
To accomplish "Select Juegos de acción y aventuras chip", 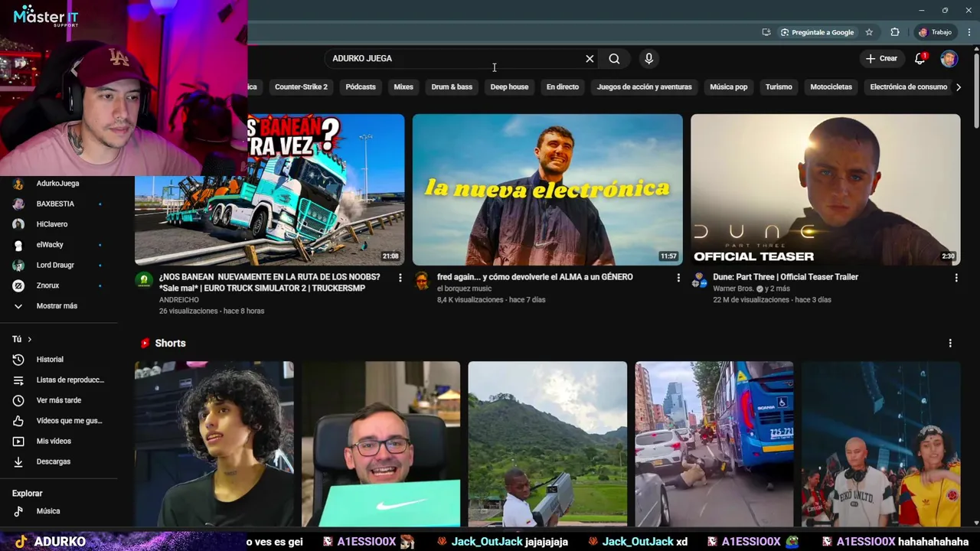I will 644,87.
